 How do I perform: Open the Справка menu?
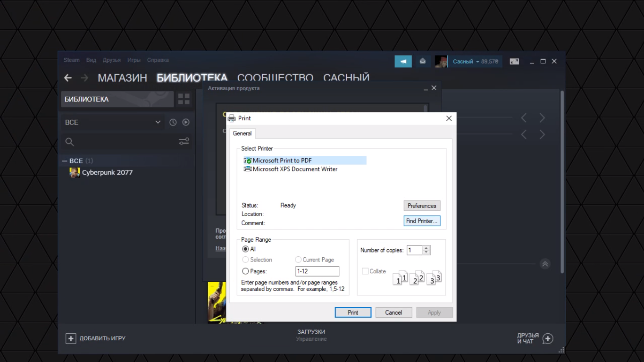158,60
